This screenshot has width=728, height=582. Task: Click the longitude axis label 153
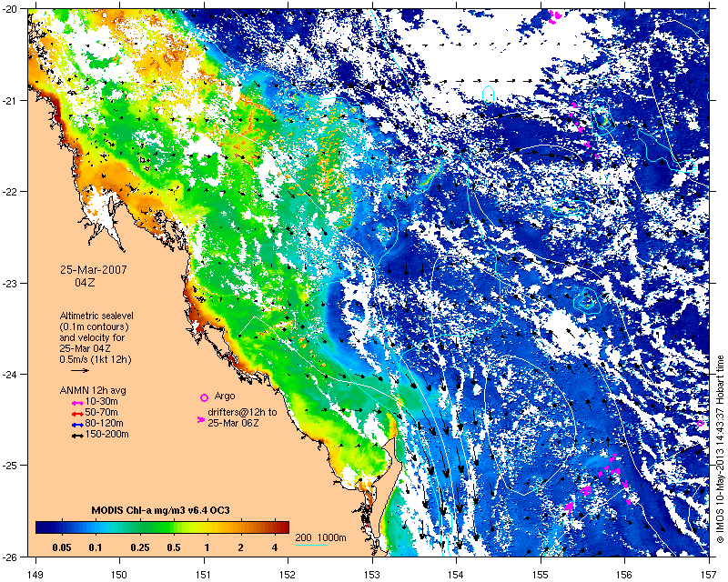372,575
